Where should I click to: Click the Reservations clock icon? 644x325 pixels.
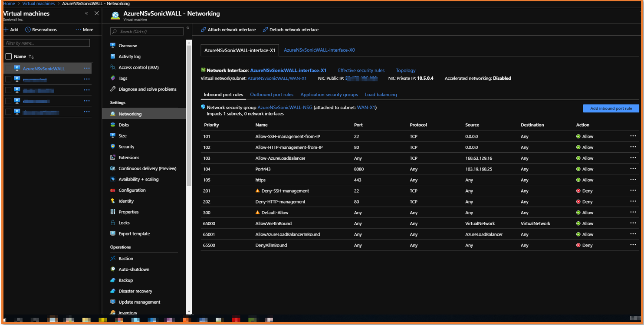(28, 30)
